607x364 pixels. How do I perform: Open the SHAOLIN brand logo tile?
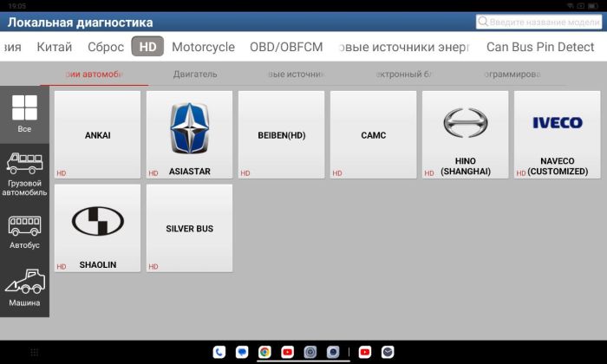pyautogui.click(x=97, y=228)
